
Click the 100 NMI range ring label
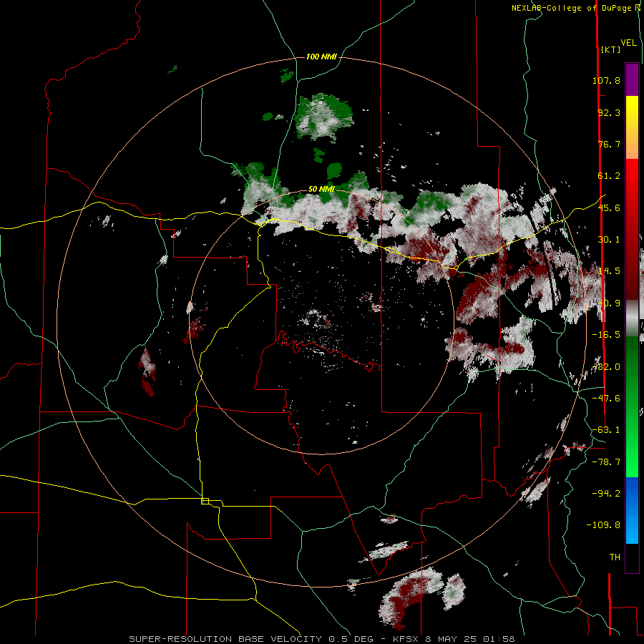pyautogui.click(x=321, y=57)
